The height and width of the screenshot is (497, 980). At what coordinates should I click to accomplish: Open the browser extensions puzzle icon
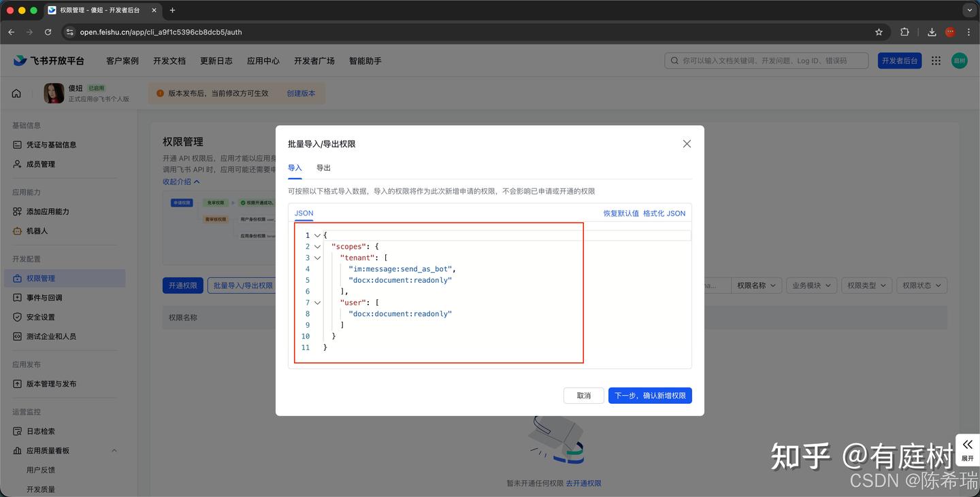coord(904,32)
